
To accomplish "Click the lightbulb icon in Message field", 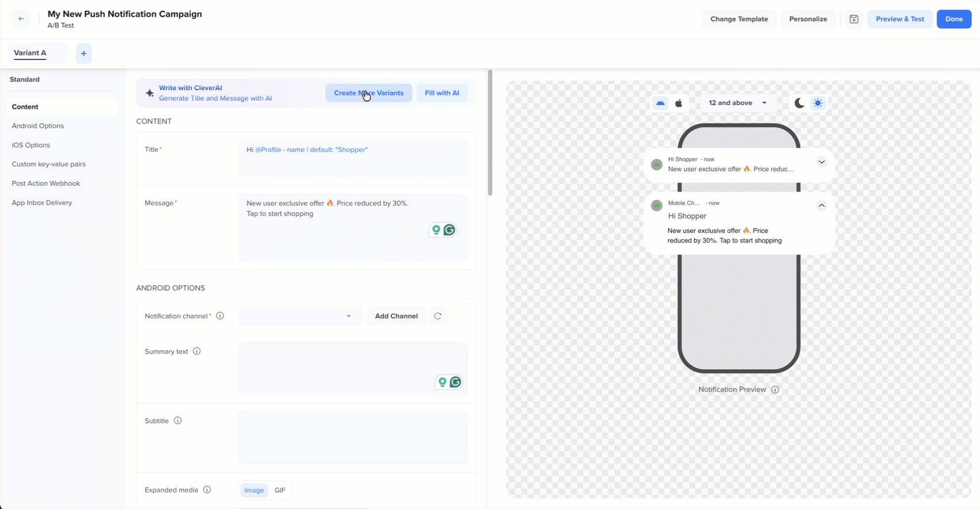I will pyautogui.click(x=436, y=230).
